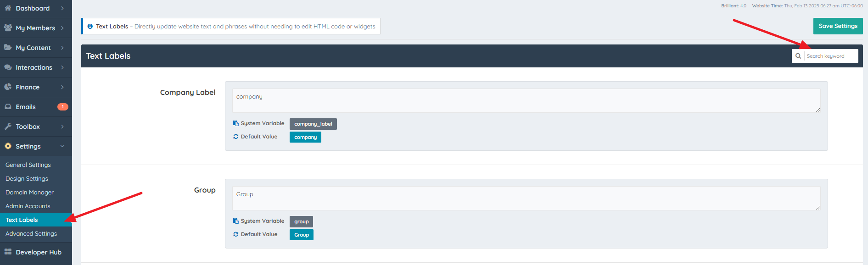The image size is (868, 265).
Task: Click the search magnifier icon
Action: click(x=798, y=56)
